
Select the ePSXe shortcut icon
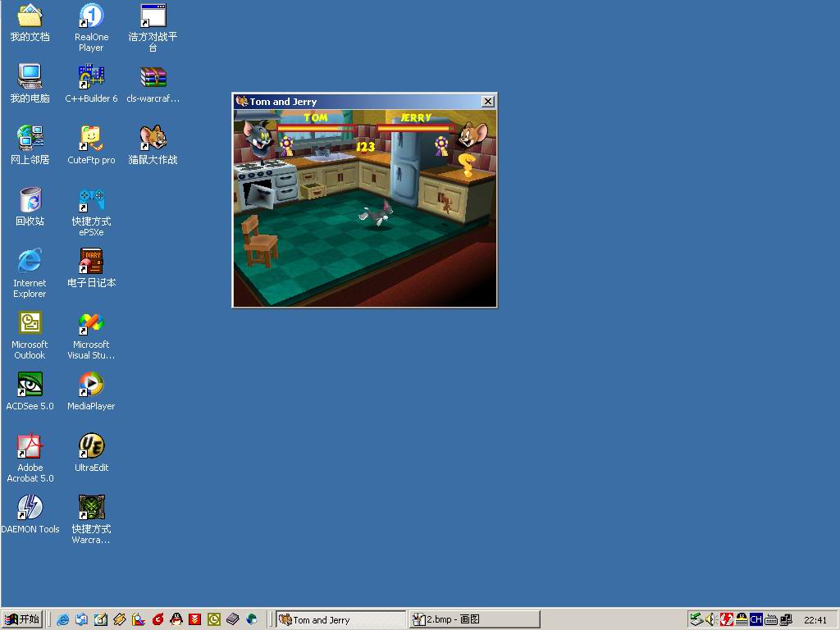91,212
